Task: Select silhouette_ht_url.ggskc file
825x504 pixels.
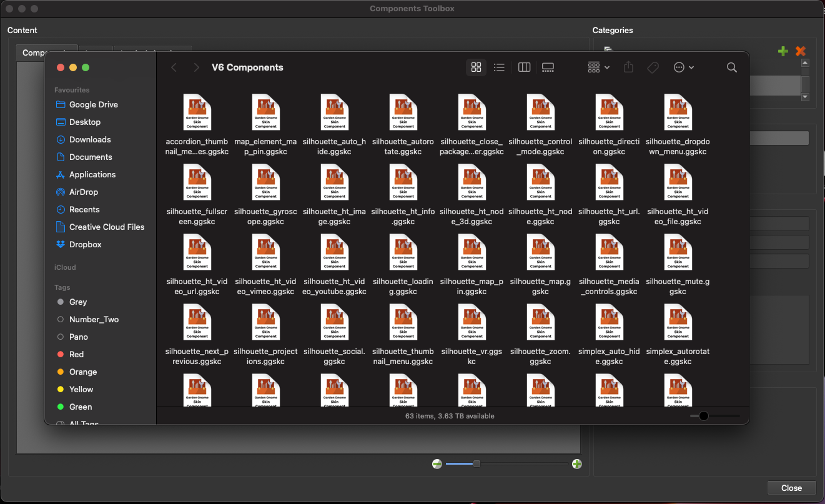Action: pos(609,195)
